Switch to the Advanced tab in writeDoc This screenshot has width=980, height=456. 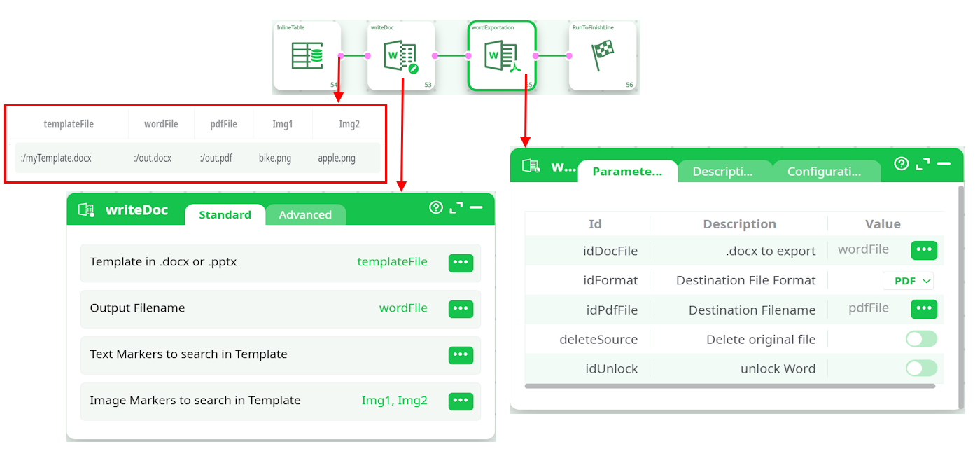pyautogui.click(x=305, y=215)
